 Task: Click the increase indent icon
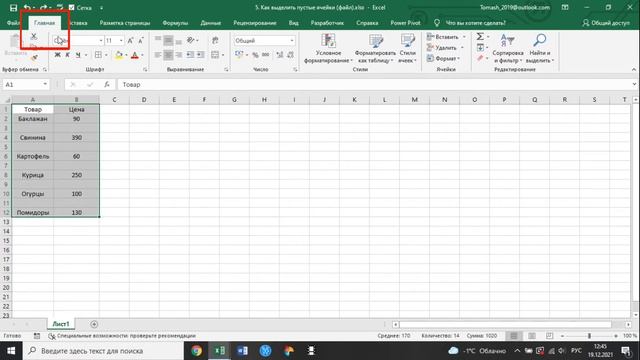[x=200, y=55]
